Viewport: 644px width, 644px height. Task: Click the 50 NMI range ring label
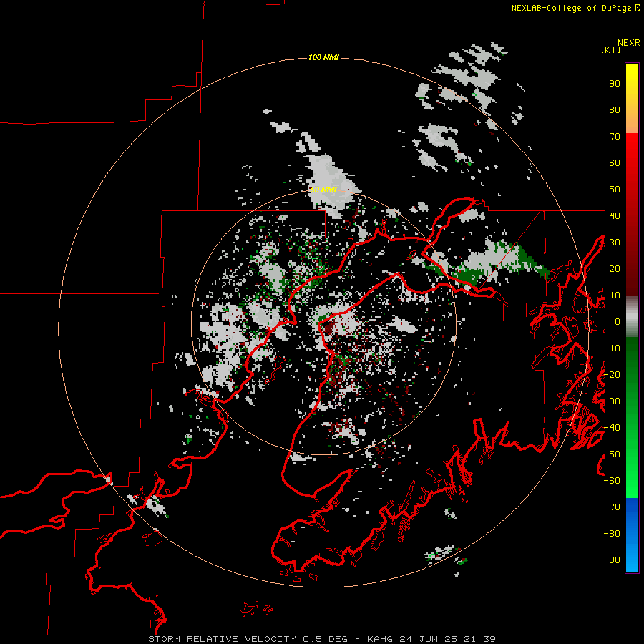323,190
